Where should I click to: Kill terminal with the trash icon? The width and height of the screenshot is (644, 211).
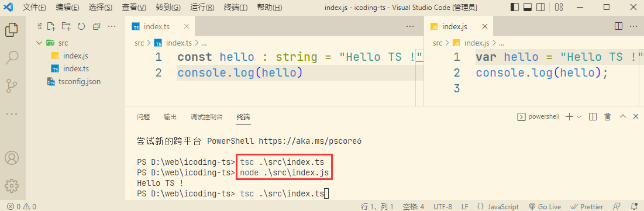tap(608, 116)
